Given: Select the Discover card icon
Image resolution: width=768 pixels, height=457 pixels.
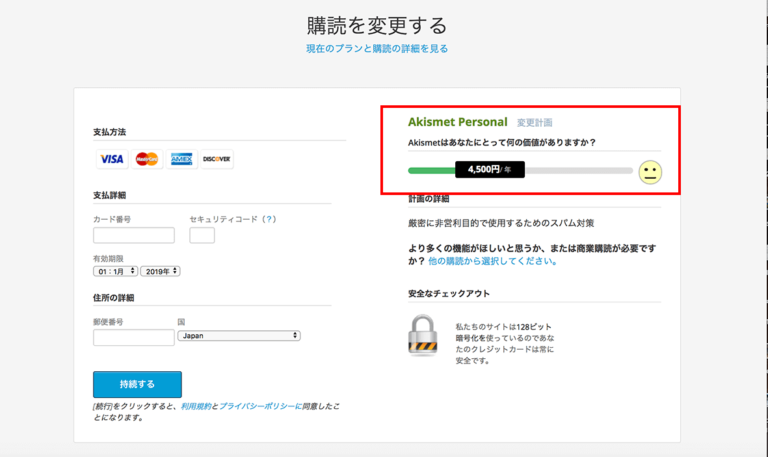Looking at the screenshot, I should [217, 159].
